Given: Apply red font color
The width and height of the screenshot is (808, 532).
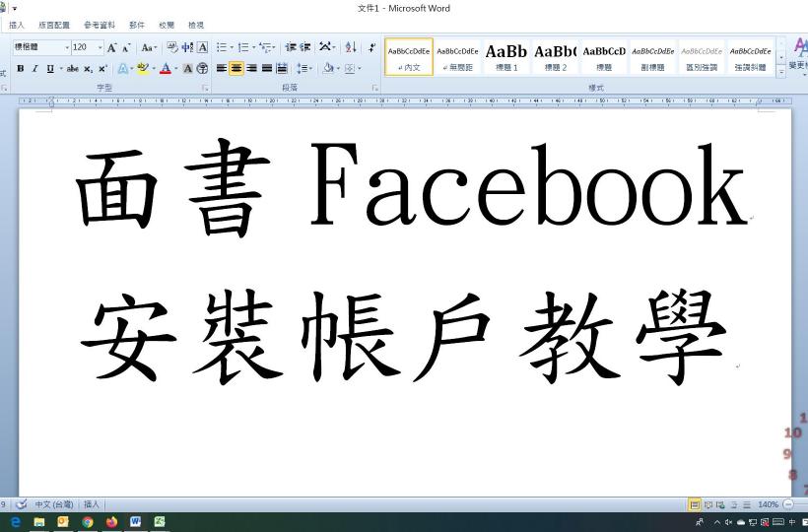Looking at the screenshot, I should pos(166,69).
